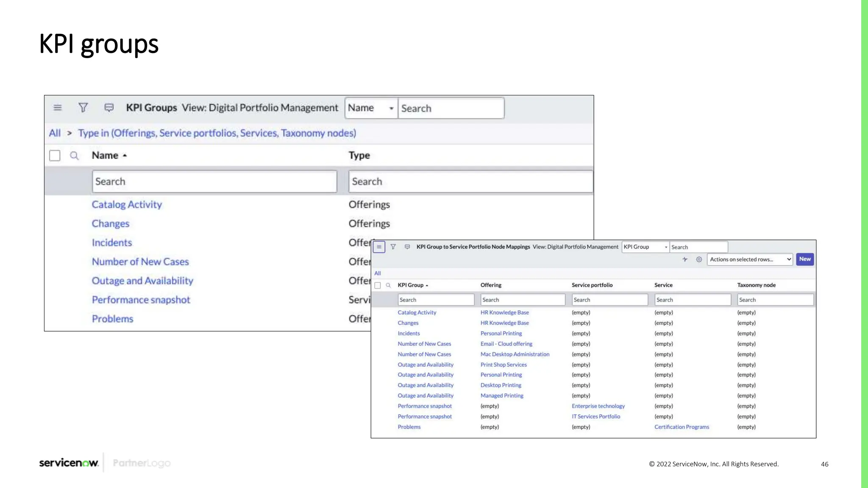
Task: Open the Name search field dropdown
Action: tap(371, 108)
